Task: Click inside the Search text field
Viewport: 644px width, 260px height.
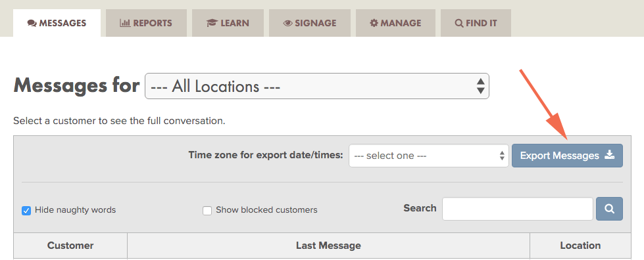Action: point(518,209)
